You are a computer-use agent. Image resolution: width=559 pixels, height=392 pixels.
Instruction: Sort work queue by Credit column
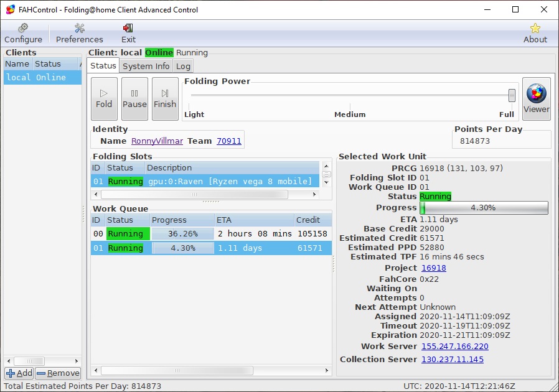point(313,220)
